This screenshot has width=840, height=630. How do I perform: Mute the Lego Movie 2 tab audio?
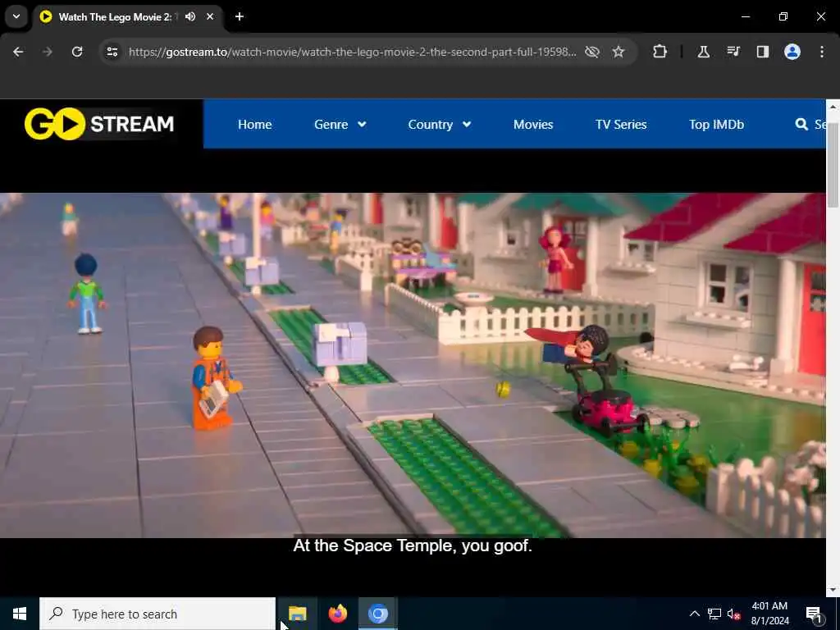(190, 16)
